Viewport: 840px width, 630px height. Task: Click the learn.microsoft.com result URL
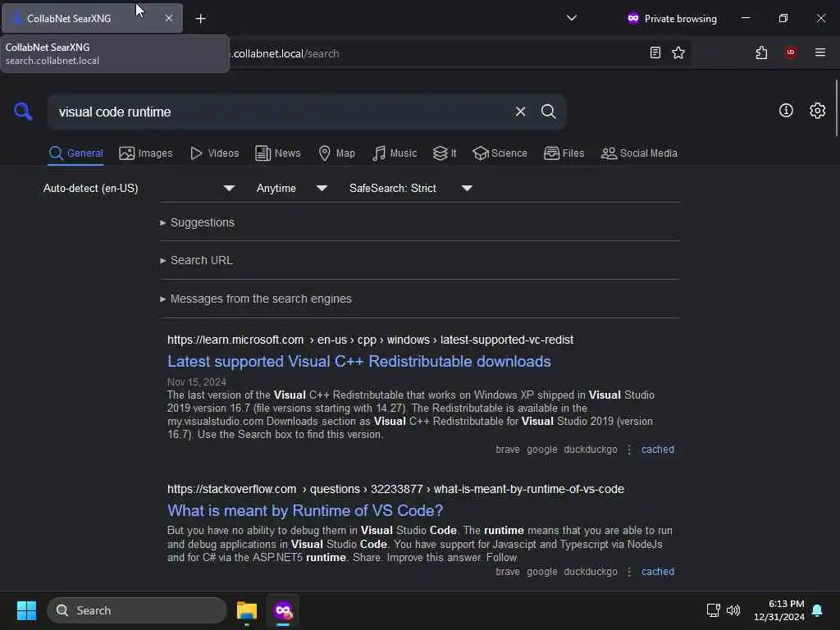pyautogui.click(x=370, y=340)
